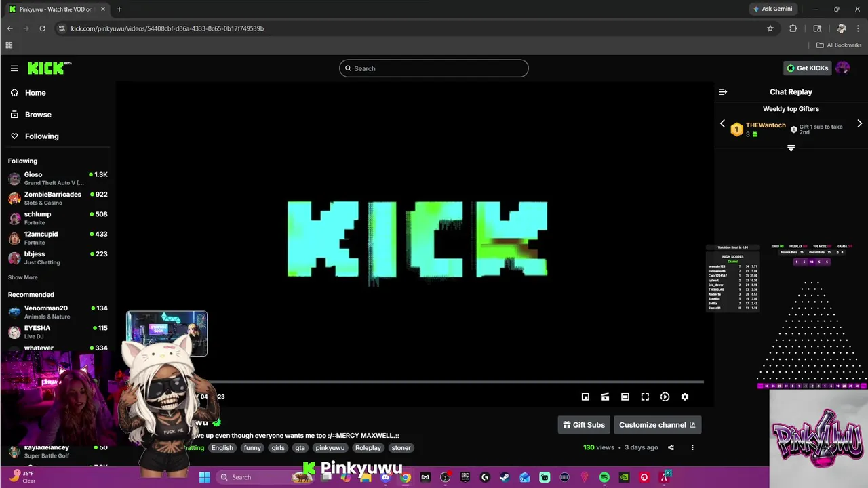
Task: Select the English tag
Action: click(222, 448)
